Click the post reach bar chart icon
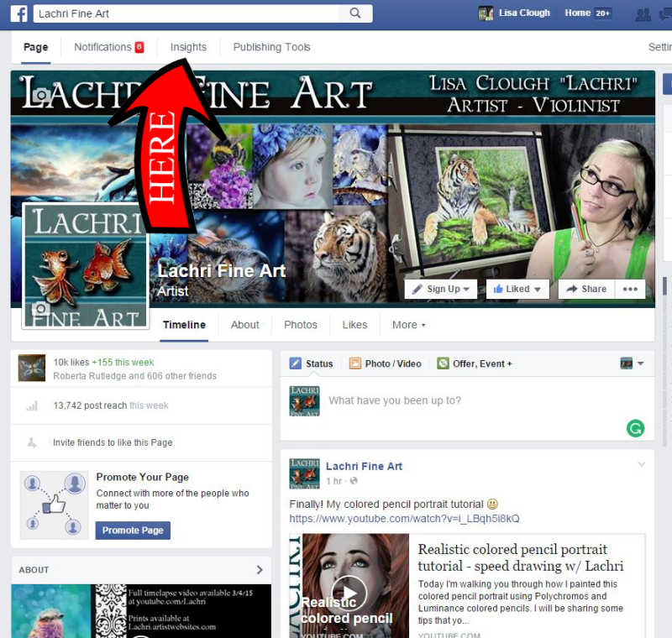This screenshot has height=638, width=672. 32,406
